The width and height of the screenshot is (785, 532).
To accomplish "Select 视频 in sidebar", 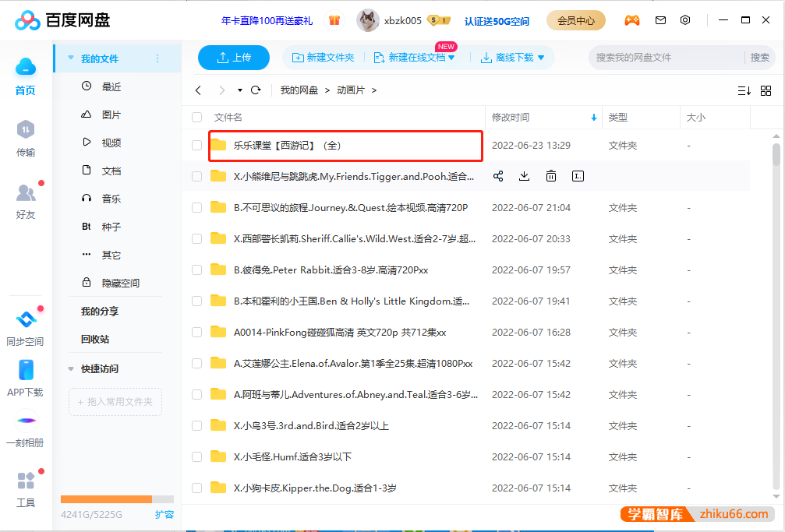I will pyautogui.click(x=111, y=143).
